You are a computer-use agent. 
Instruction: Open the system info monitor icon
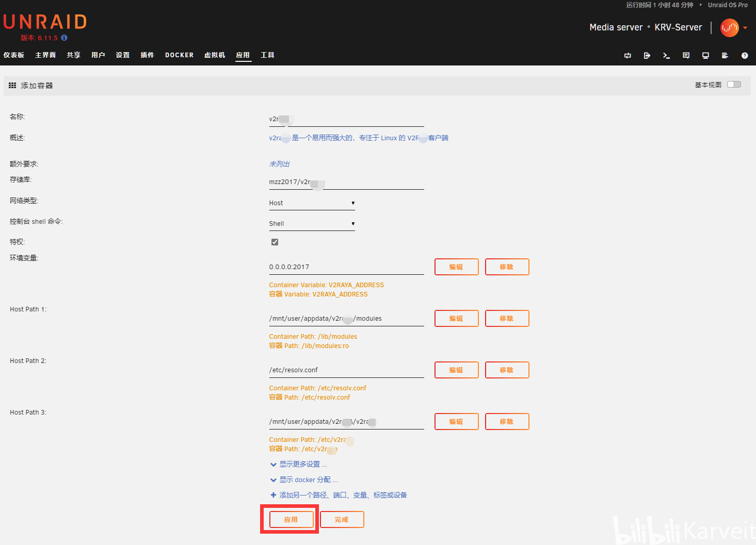705,56
